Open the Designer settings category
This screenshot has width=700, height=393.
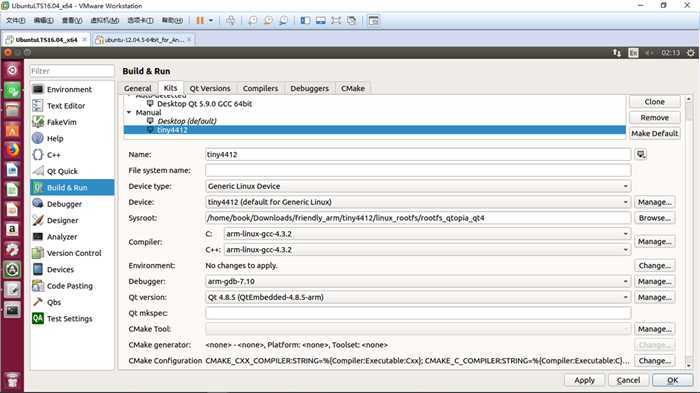pyautogui.click(x=72, y=220)
